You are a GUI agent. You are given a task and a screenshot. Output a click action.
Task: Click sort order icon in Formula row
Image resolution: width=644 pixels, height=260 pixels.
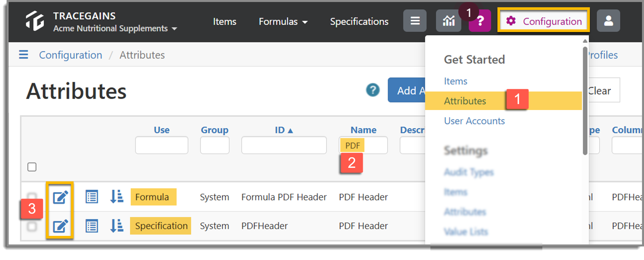(x=117, y=197)
